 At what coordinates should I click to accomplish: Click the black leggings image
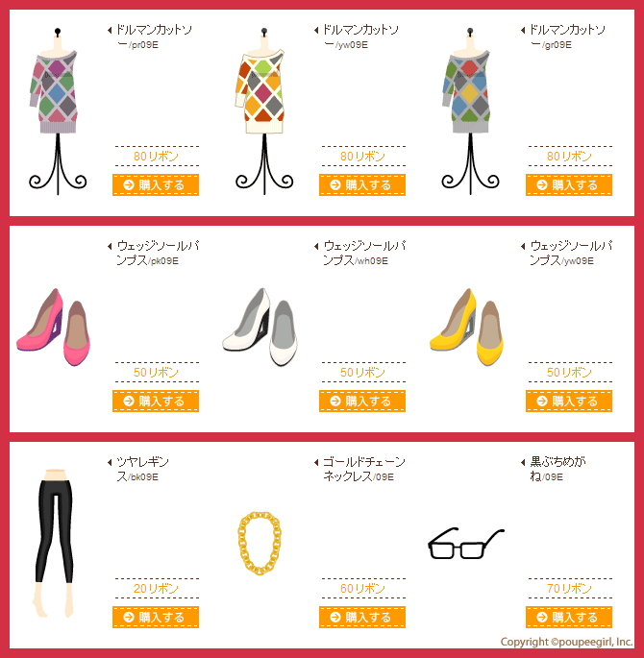coord(54,544)
